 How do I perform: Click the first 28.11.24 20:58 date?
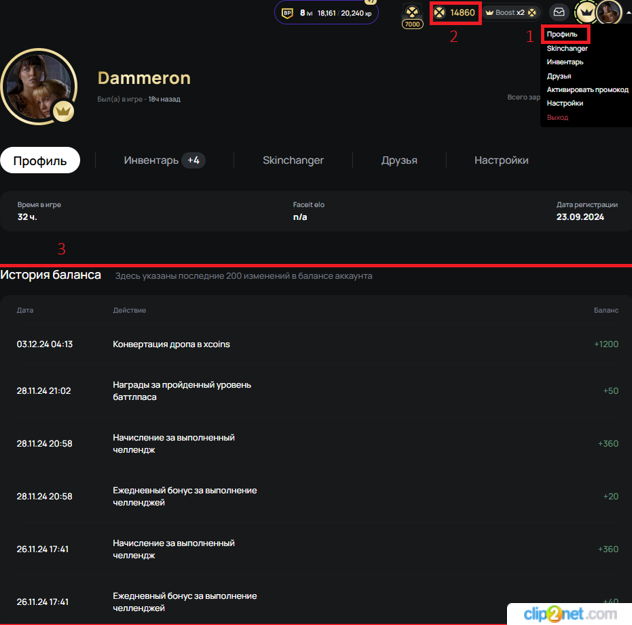(45, 444)
